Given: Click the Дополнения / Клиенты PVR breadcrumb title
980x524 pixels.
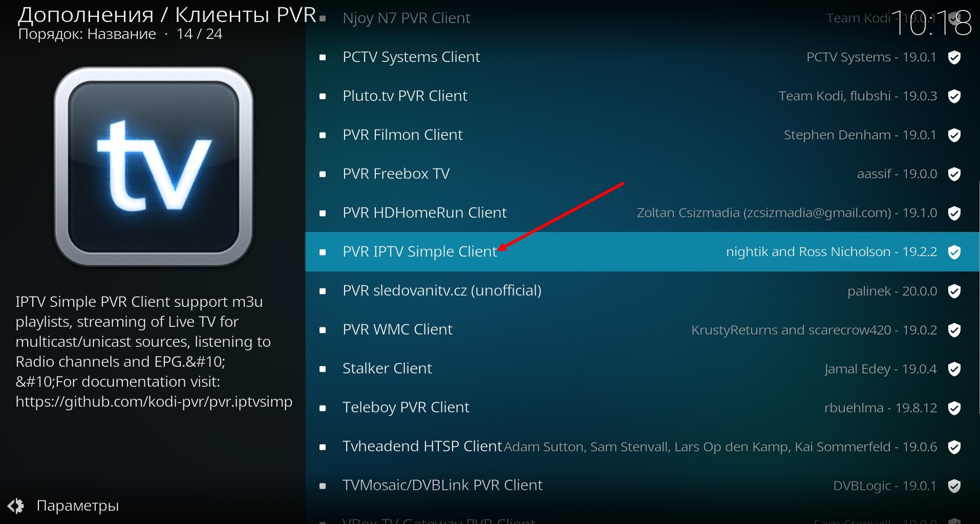Looking at the screenshot, I should click(x=167, y=15).
